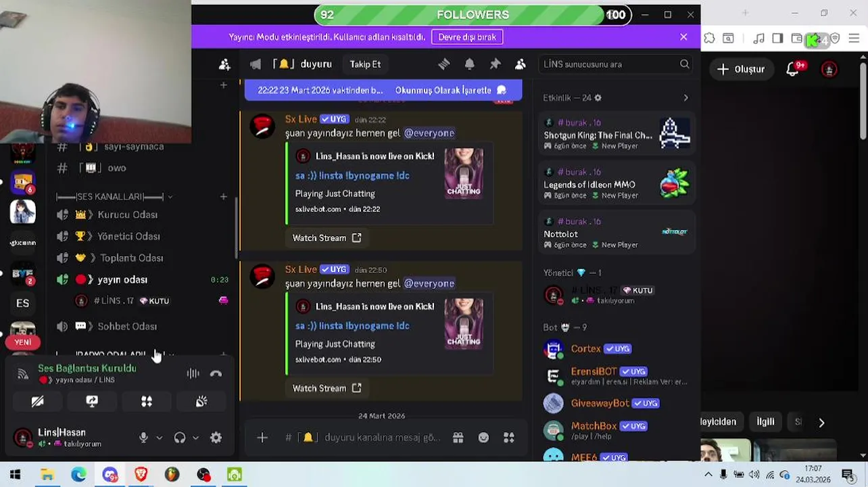Disable streamer mode via Devre dışı bırak
The height and width of the screenshot is (487, 868).
click(x=467, y=37)
